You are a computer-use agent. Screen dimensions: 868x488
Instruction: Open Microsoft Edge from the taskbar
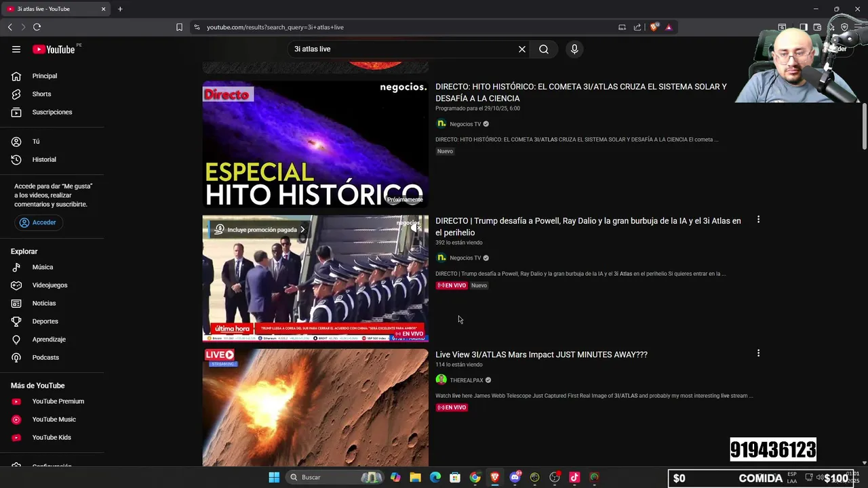[435, 477]
